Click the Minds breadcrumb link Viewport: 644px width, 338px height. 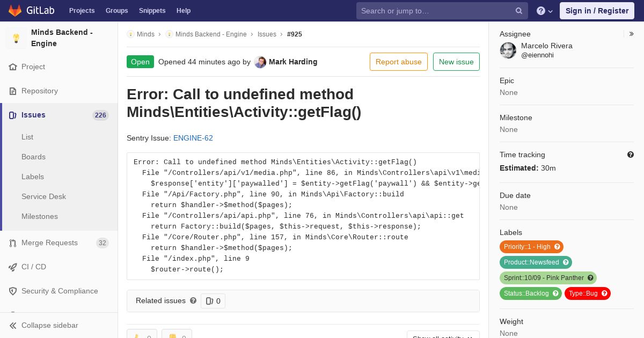[x=145, y=34]
